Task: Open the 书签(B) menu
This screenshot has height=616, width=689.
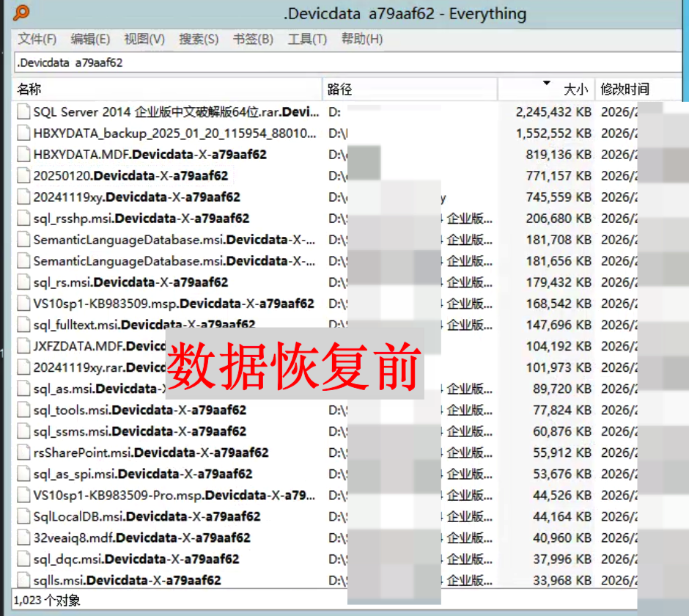Action: pos(253,39)
